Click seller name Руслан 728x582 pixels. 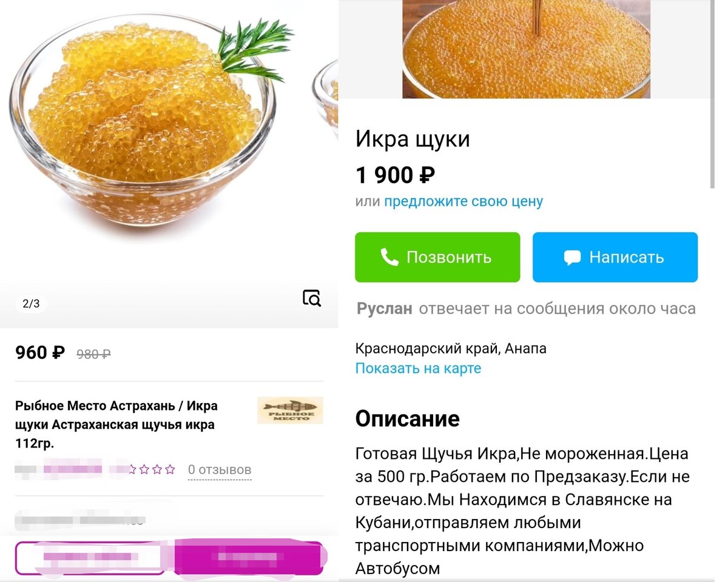[385, 309]
